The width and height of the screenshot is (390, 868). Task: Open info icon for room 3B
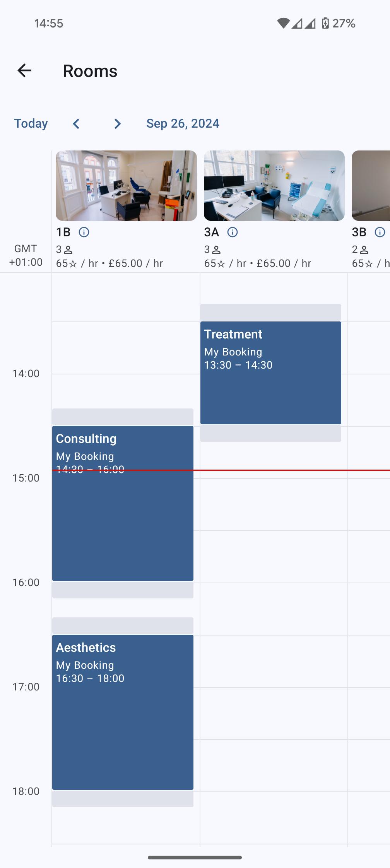click(x=380, y=232)
